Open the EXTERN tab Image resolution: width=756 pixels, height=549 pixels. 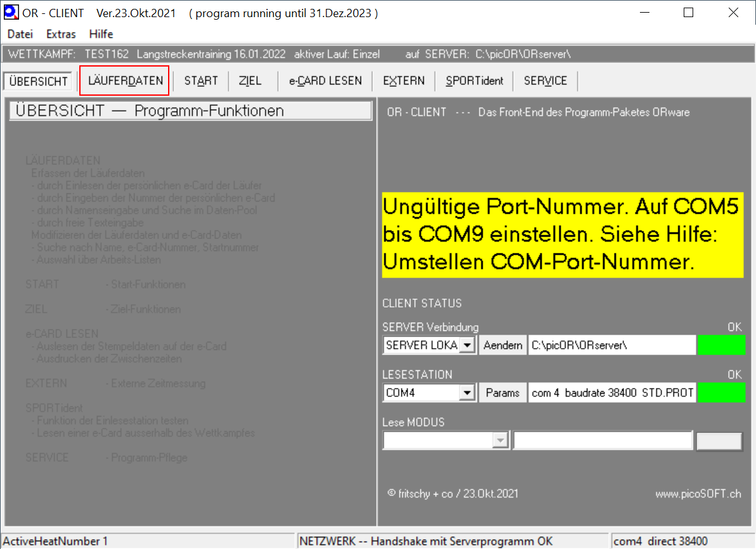[404, 81]
